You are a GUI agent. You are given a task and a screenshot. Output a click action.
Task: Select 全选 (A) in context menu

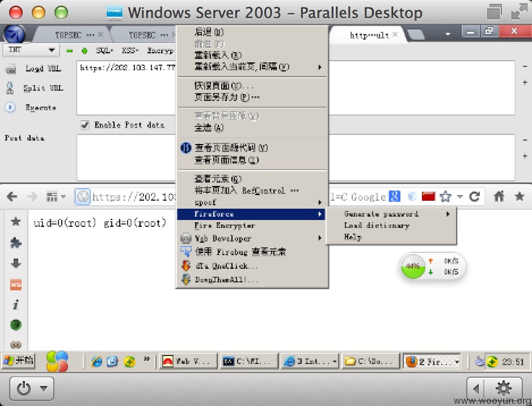point(252,128)
